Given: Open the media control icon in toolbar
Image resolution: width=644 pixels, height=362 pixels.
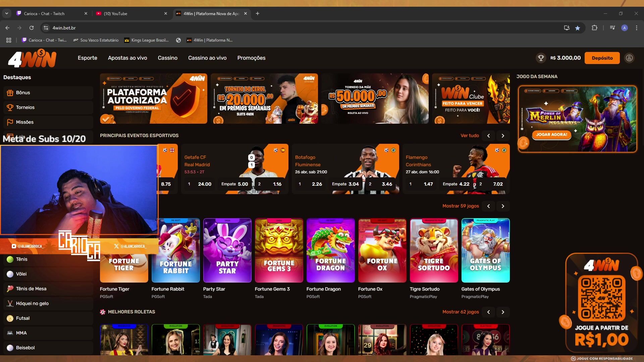Looking at the screenshot, I should pos(612,28).
